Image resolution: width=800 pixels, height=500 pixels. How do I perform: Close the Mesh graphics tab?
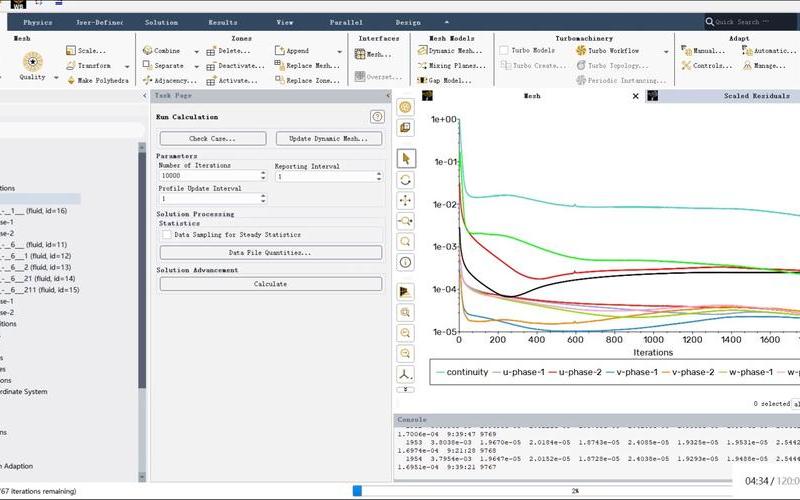coord(635,96)
